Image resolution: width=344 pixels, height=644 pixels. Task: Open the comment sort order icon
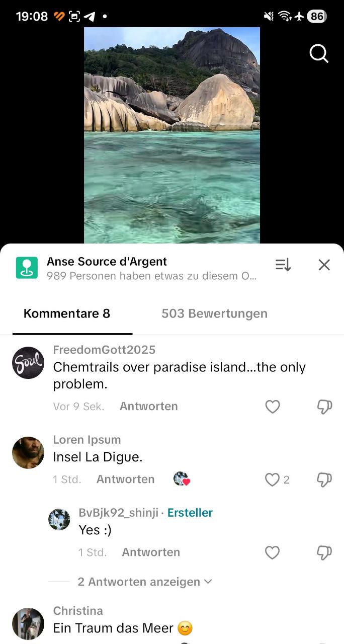point(283,265)
